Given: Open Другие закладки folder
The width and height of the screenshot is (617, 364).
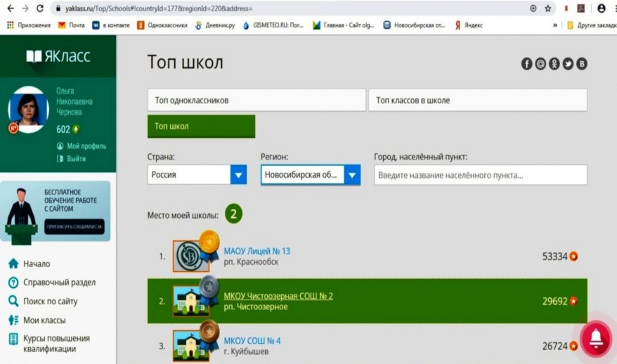Looking at the screenshot, I should point(592,25).
